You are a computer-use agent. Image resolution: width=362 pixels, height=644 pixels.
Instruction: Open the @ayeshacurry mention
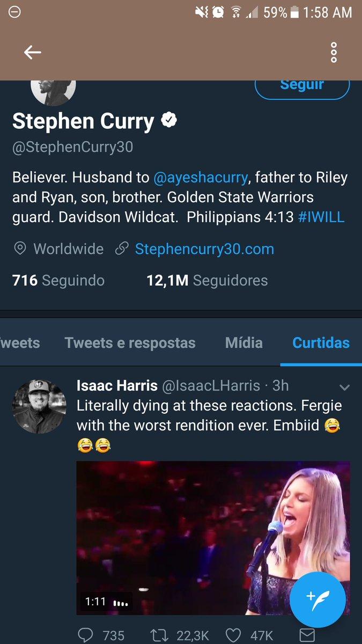coord(201,177)
